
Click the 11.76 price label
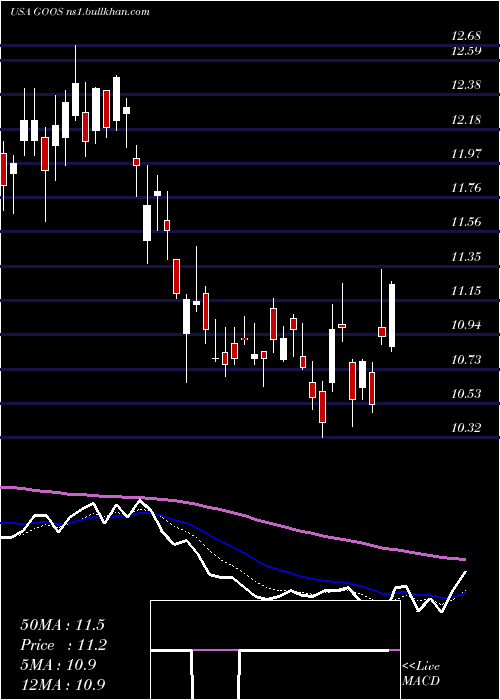click(x=466, y=188)
